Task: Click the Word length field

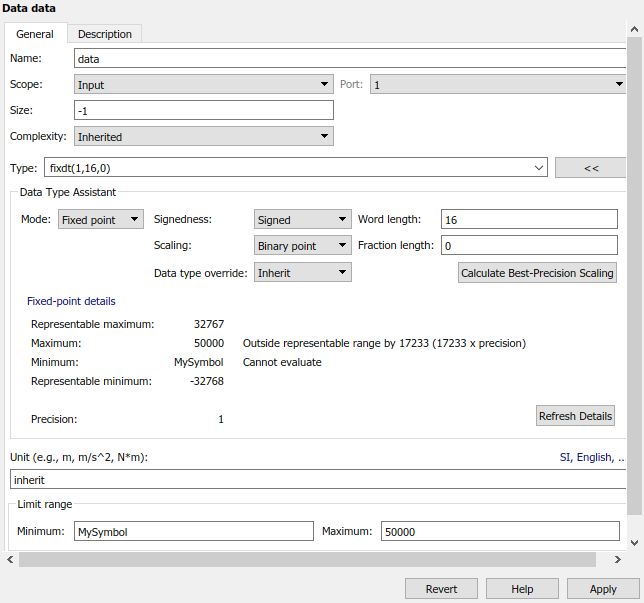Action: click(529, 219)
